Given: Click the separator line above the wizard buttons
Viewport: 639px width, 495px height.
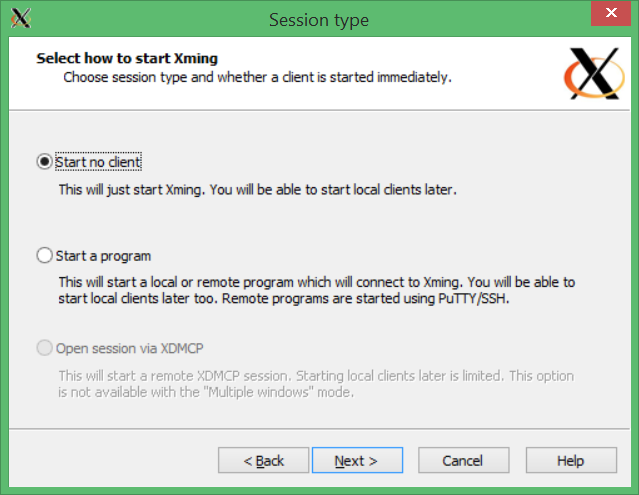Looking at the screenshot, I should (x=320, y=429).
